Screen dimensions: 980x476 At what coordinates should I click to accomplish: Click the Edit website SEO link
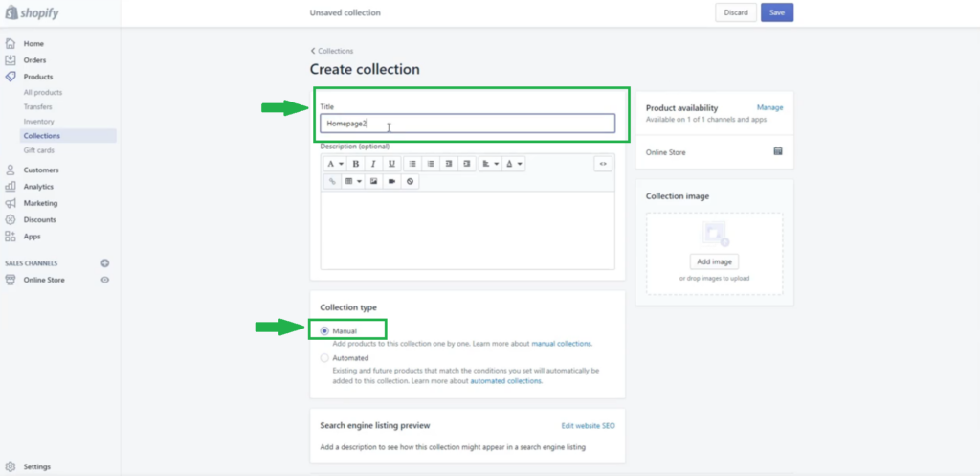[x=588, y=426]
